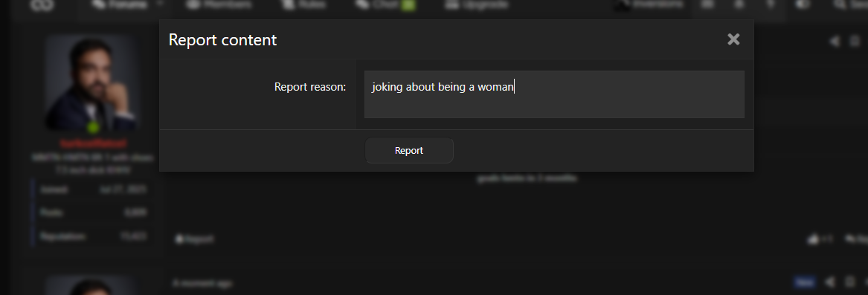Open the Members page in the navbar
The height and width of the screenshot is (295, 868).
pyautogui.click(x=219, y=5)
